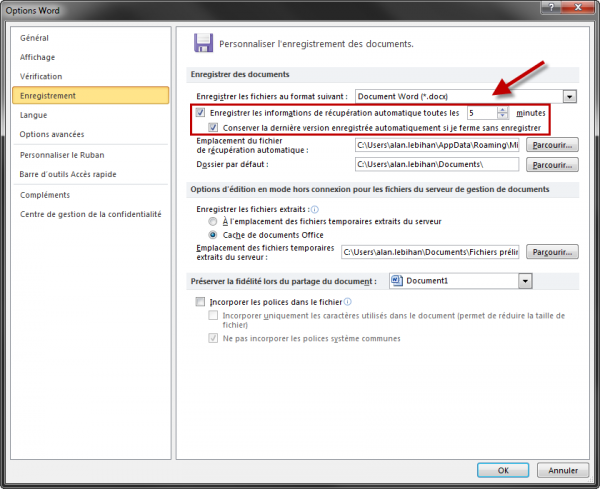This screenshot has height=489, width=600.
Task: Click Parcourir next to automatic recovery location
Action: (x=553, y=145)
